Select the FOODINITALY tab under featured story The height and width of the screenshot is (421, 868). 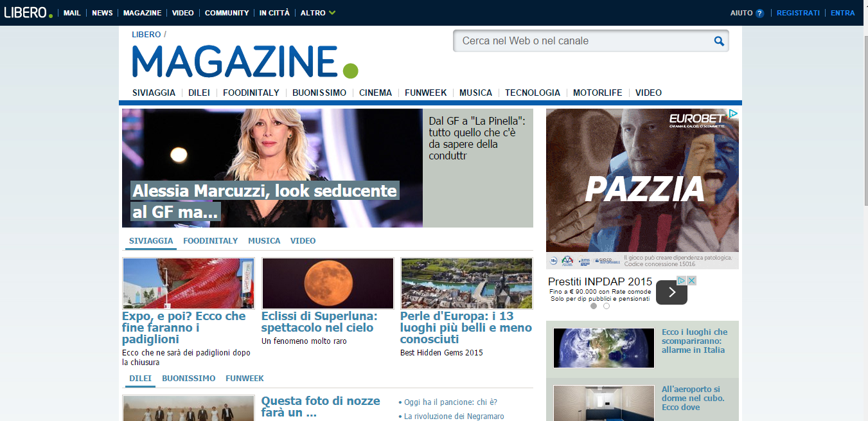(210, 241)
